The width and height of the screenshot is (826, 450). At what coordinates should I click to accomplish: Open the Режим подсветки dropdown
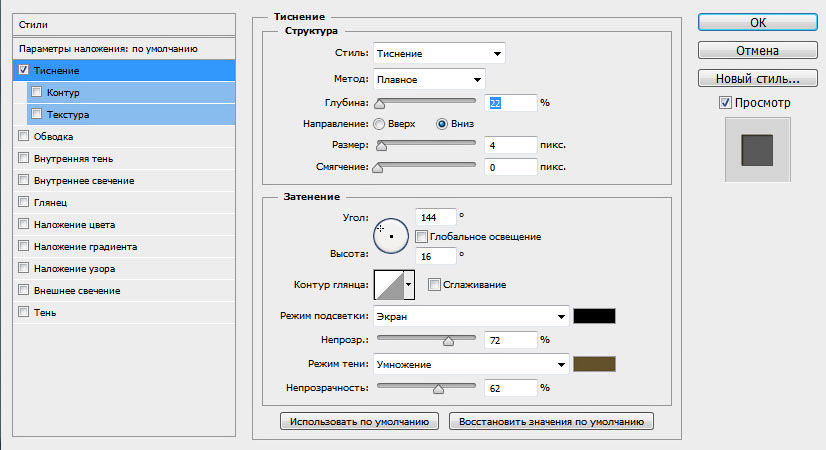point(471,316)
